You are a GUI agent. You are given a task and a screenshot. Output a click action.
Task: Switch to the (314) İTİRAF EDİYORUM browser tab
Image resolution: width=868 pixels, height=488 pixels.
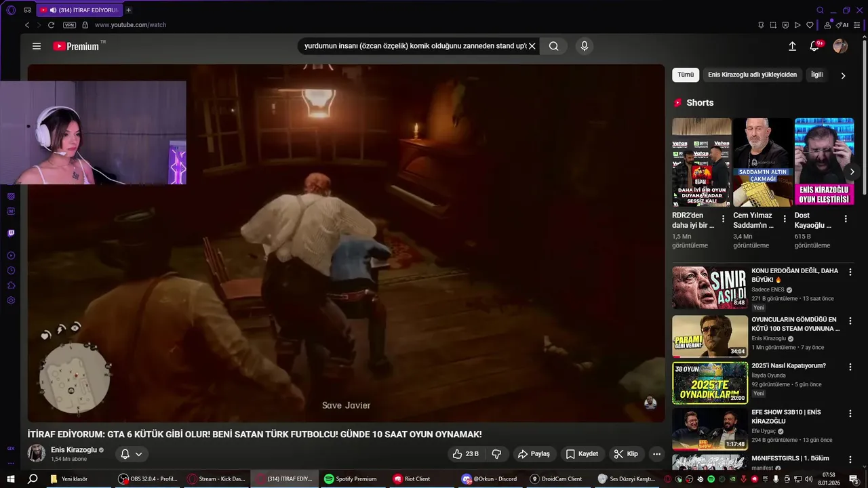point(79,10)
